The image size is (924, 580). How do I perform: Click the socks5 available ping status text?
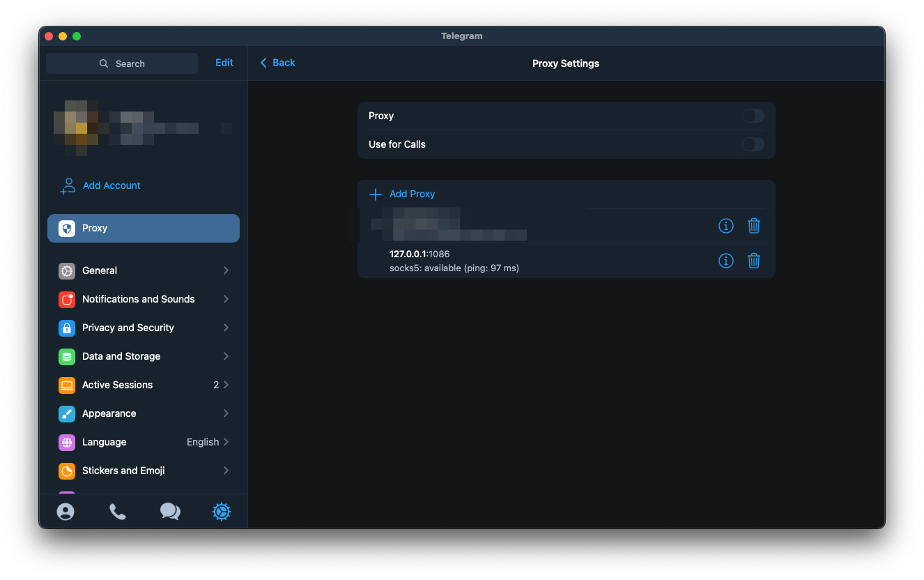[454, 268]
